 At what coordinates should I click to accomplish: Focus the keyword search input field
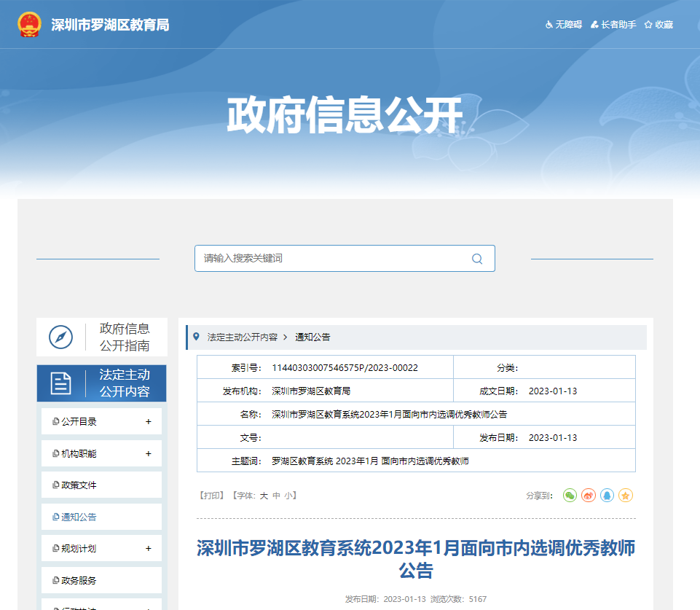tap(345, 258)
